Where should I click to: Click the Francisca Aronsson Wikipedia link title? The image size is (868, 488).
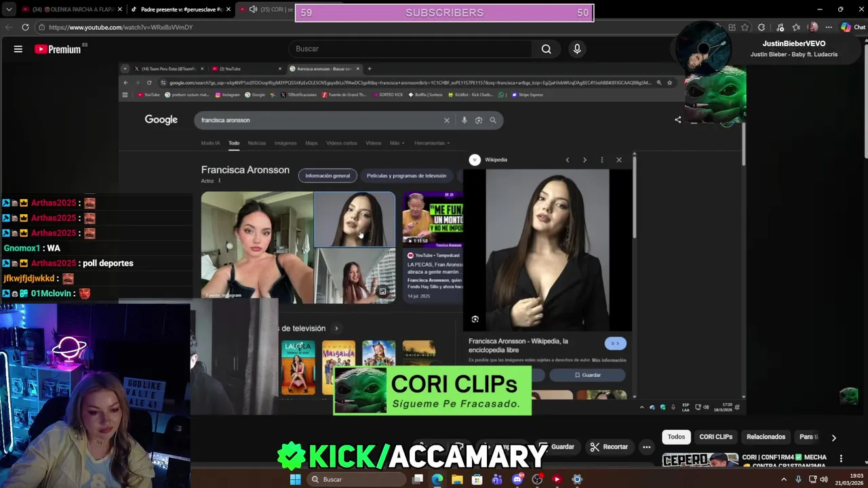point(518,346)
